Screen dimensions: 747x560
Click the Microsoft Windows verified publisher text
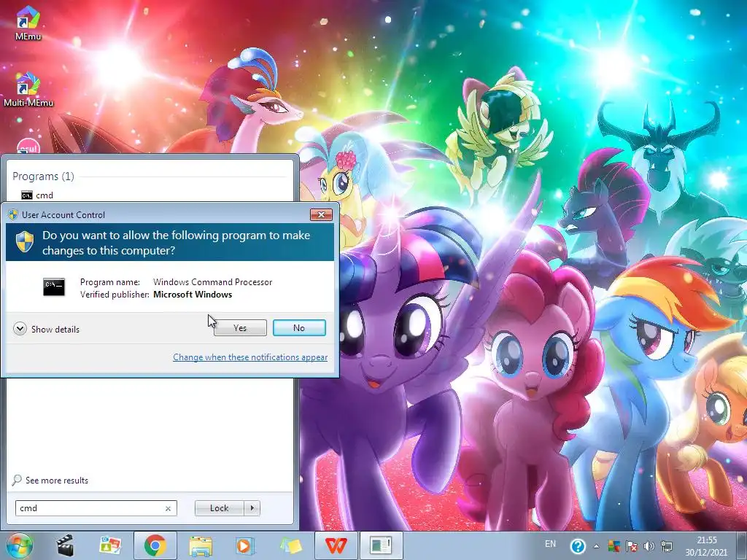(x=193, y=295)
